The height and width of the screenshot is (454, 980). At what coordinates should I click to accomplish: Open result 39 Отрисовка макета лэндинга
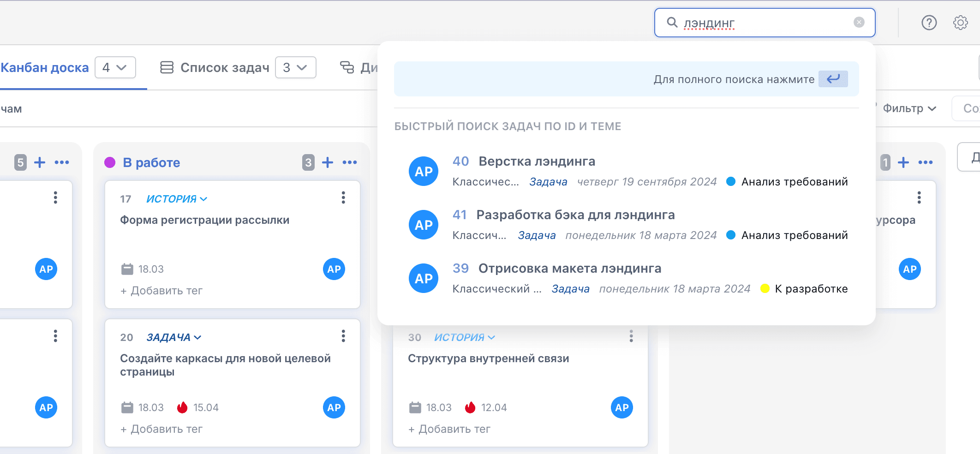coord(627,278)
